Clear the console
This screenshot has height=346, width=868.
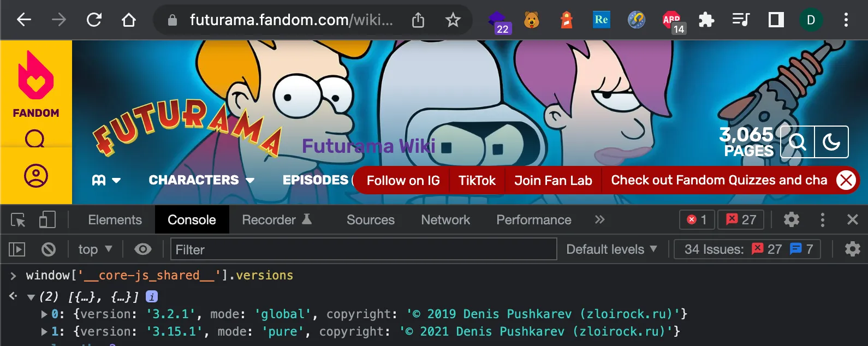point(49,249)
